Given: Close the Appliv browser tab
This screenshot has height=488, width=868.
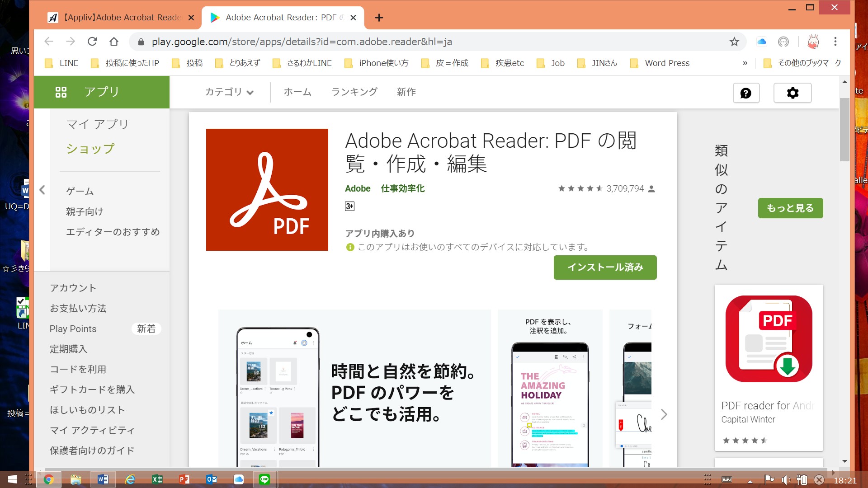Looking at the screenshot, I should pos(191,18).
